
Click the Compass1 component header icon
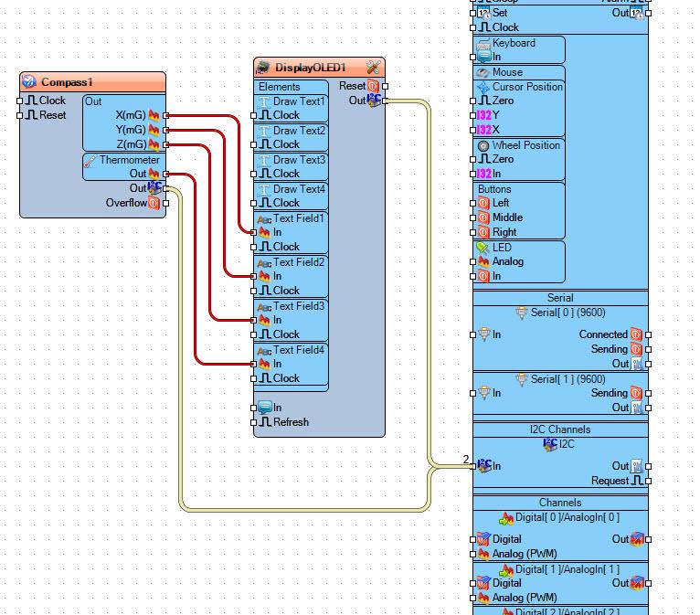coord(29,81)
